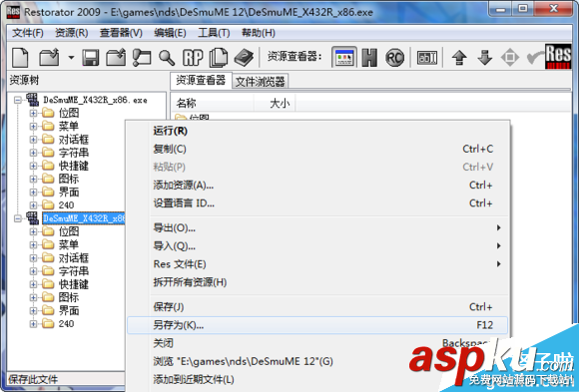Click the New file toolbar icon

[x=20, y=57]
